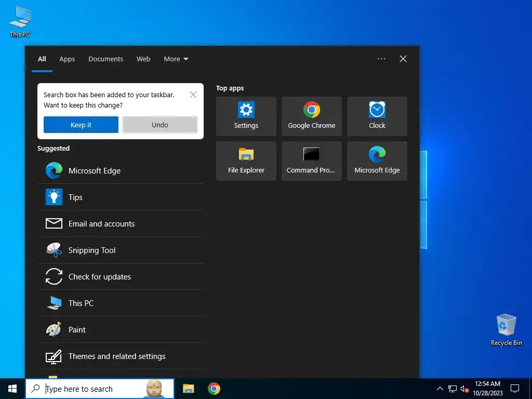Open Microsoft Edge in Suggested list
The image size is (532, 399).
[x=121, y=170]
